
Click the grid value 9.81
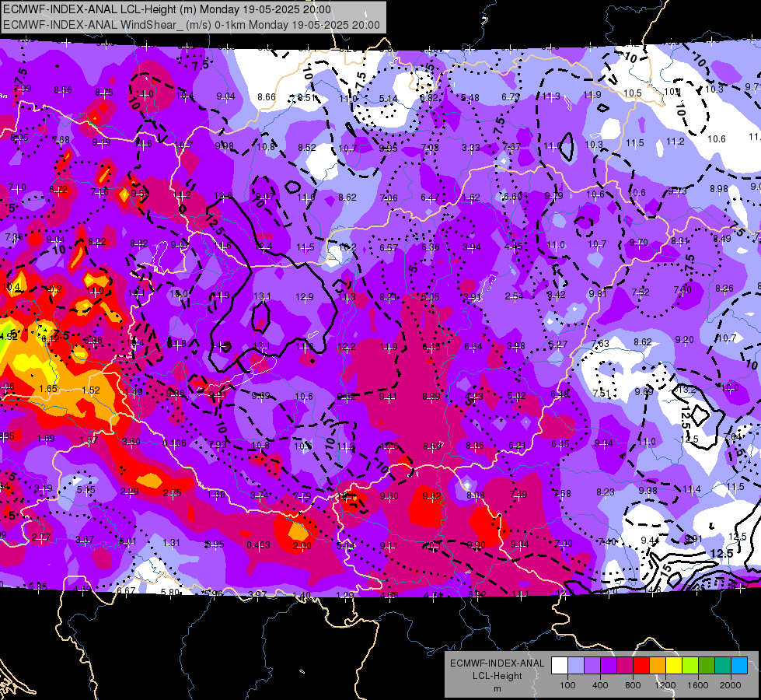click(x=598, y=293)
